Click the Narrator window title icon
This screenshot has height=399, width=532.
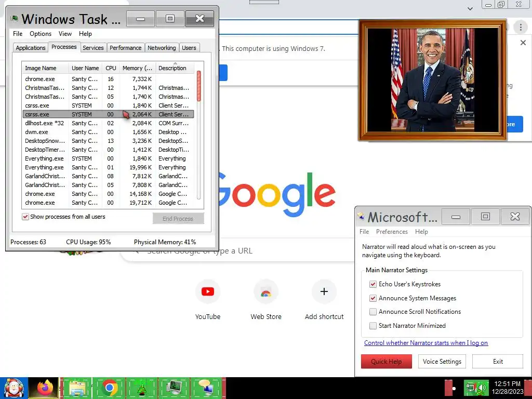point(361,217)
